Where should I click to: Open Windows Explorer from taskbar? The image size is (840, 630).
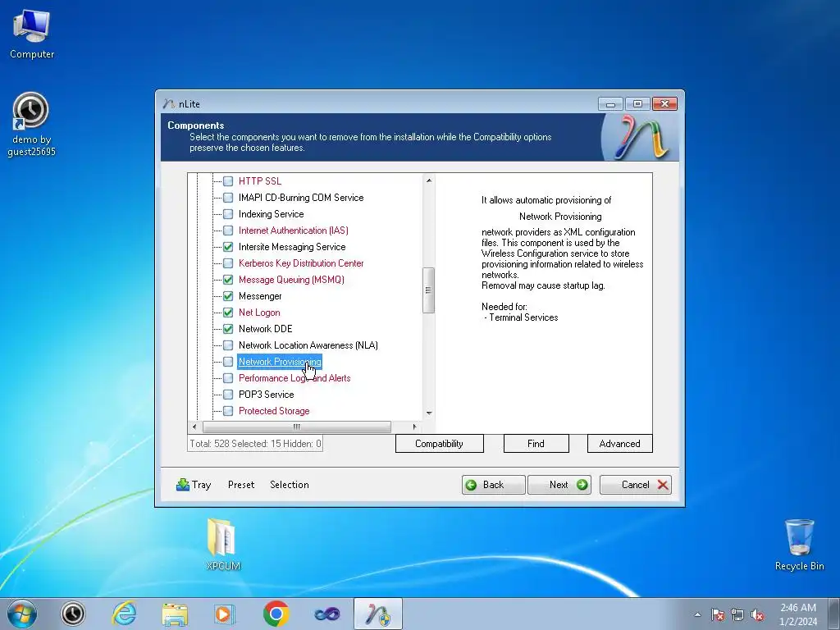[175, 614]
